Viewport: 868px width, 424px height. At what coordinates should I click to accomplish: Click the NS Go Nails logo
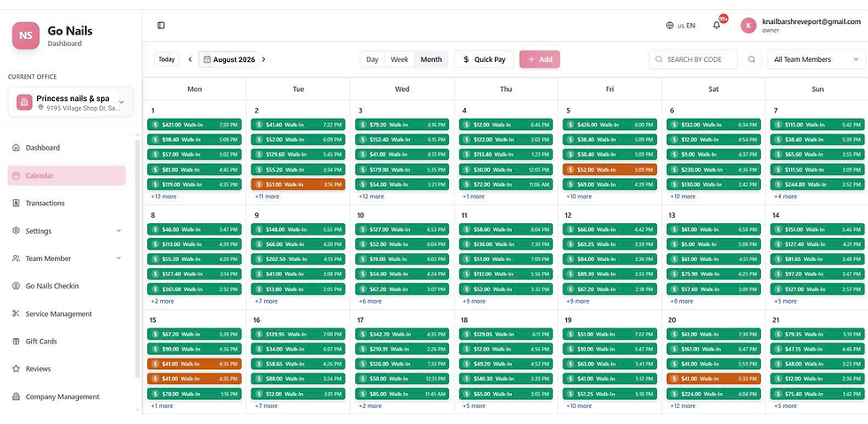point(26,35)
